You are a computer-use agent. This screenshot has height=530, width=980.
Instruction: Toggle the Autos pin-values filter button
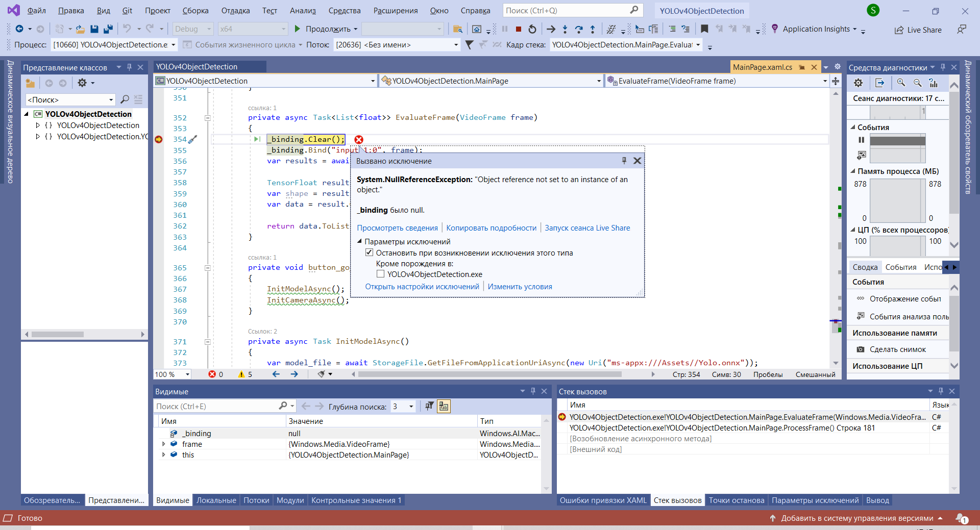pos(429,406)
